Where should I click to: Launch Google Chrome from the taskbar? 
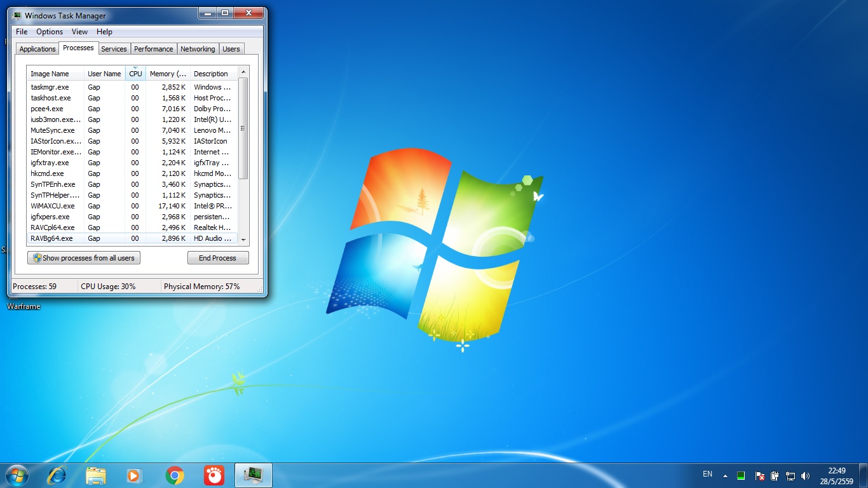click(x=175, y=475)
